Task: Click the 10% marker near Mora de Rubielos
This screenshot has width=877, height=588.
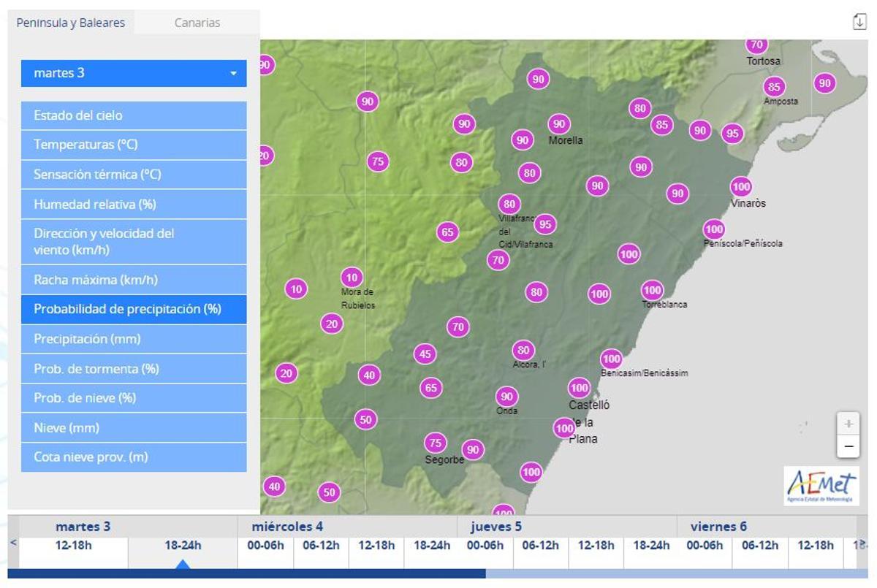Action: tap(352, 277)
